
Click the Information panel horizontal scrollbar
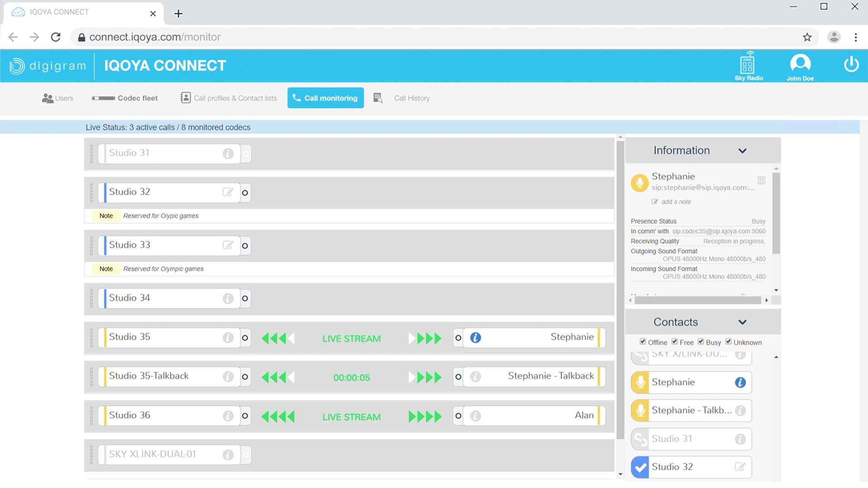[x=697, y=300]
